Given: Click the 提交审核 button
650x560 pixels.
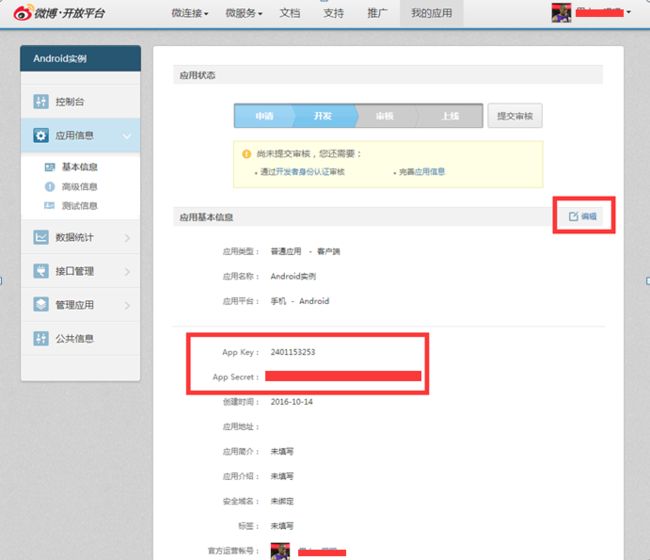Looking at the screenshot, I should (515, 116).
